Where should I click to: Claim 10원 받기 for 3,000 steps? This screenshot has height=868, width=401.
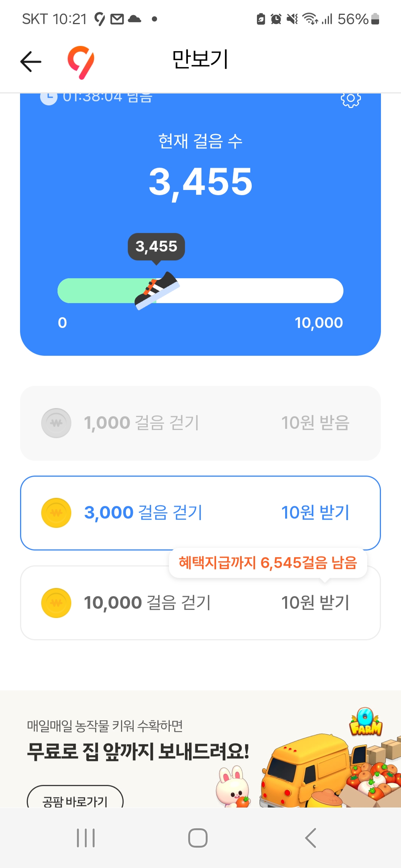[x=315, y=513]
